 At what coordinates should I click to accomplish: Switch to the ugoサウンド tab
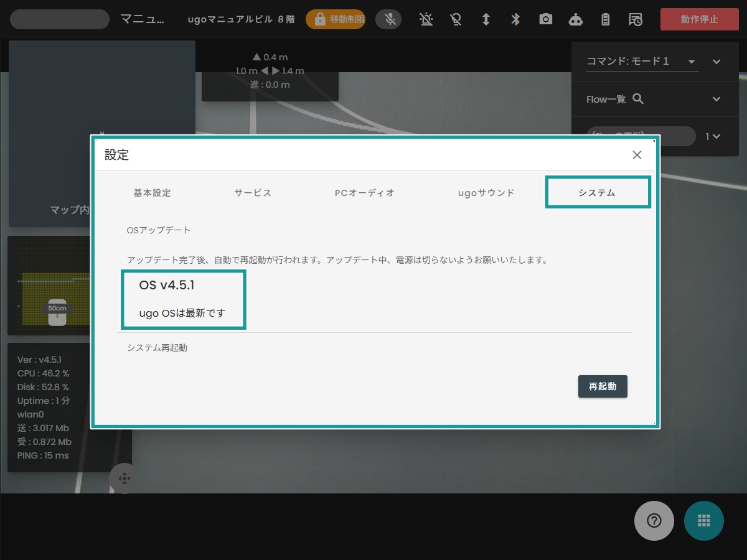tap(486, 193)
